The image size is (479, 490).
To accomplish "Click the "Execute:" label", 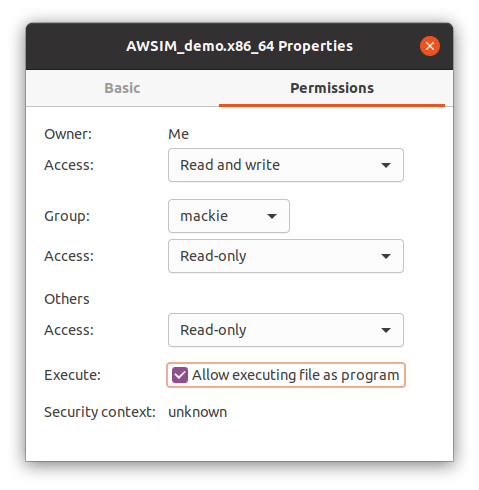I will (x=72, y=375).
